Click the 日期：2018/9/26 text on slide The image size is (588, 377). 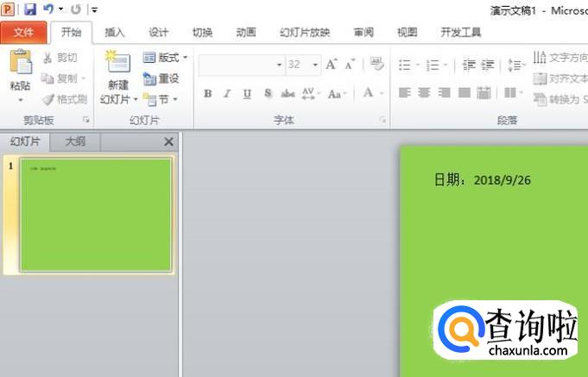click(483, 180)
